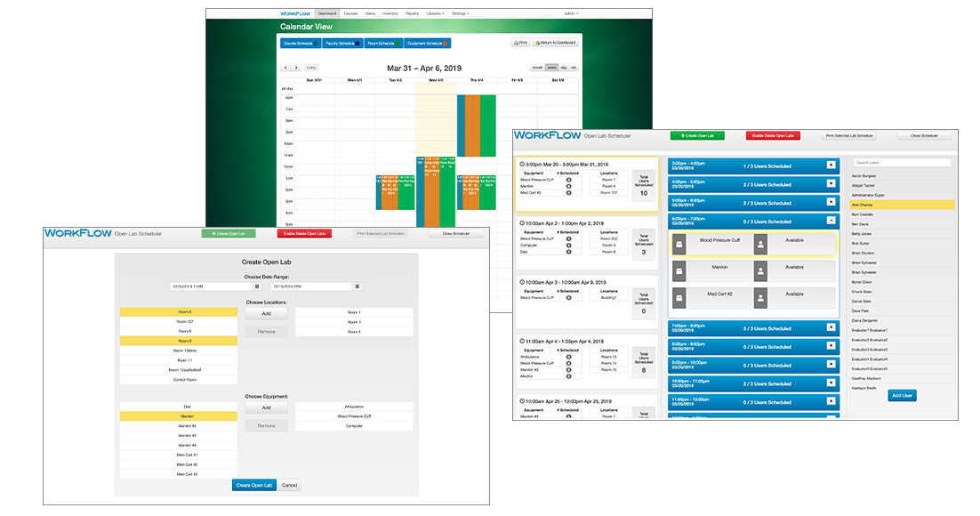Select the 10:00am Apr 2 open lab card
980x516 pixels.
tap(586, 243)
